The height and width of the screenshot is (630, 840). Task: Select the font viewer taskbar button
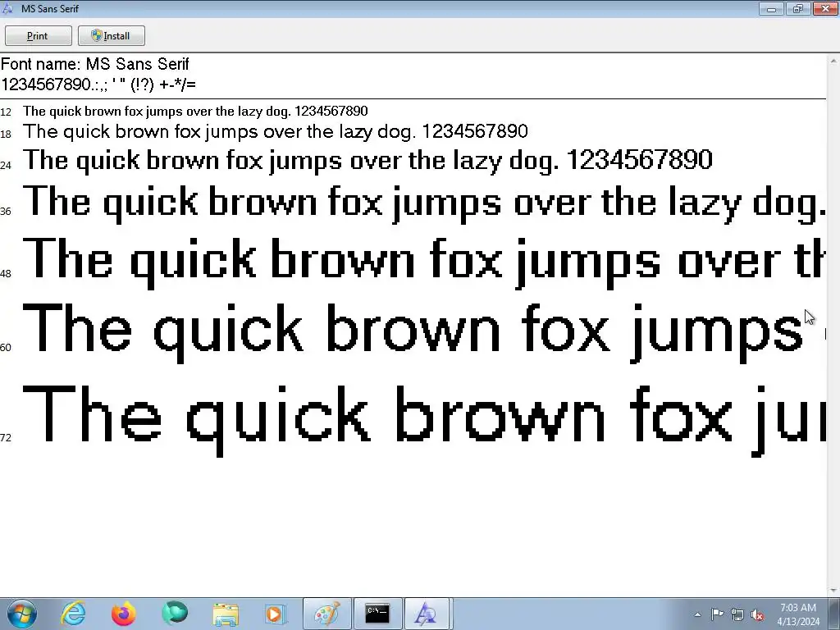[427, 614]
